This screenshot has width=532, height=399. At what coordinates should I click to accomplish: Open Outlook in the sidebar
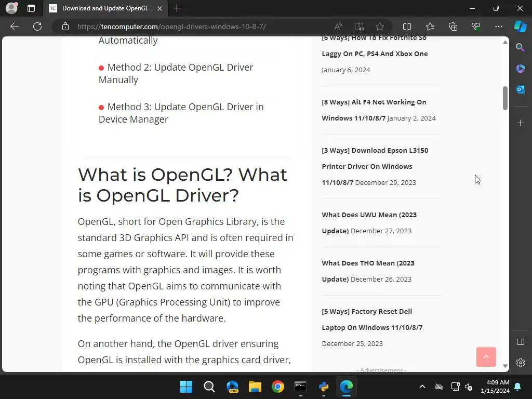point(520,89)
